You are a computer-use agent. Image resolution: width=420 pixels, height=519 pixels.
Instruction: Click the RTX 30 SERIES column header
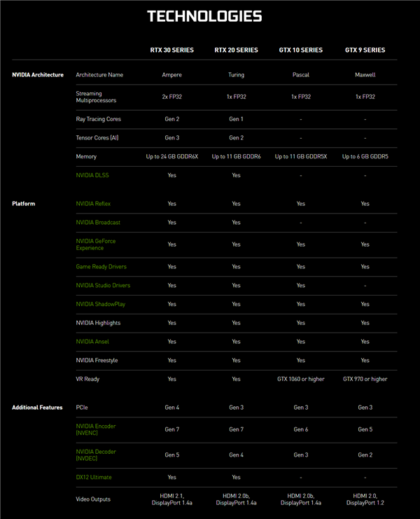[x=172, y=50]
